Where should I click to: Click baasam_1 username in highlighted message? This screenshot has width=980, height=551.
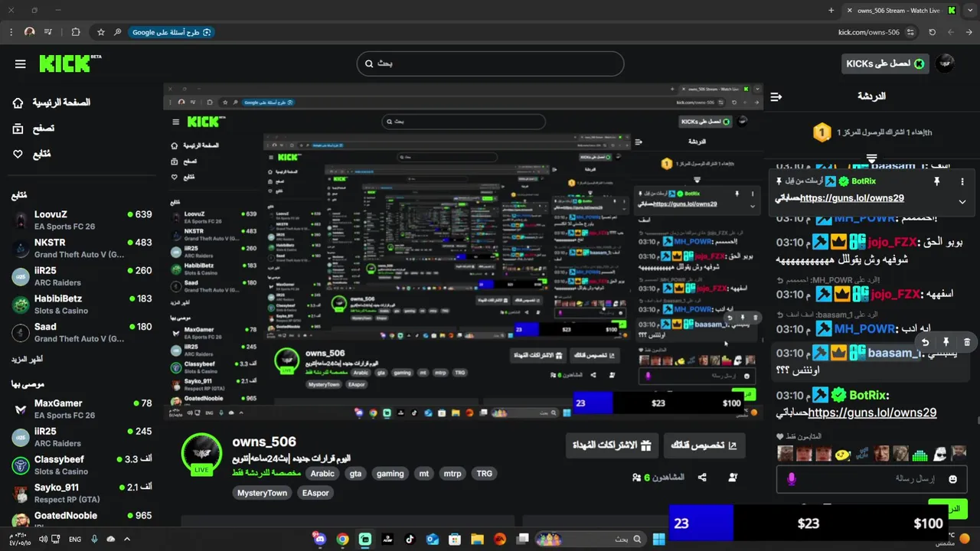(894, 353)
